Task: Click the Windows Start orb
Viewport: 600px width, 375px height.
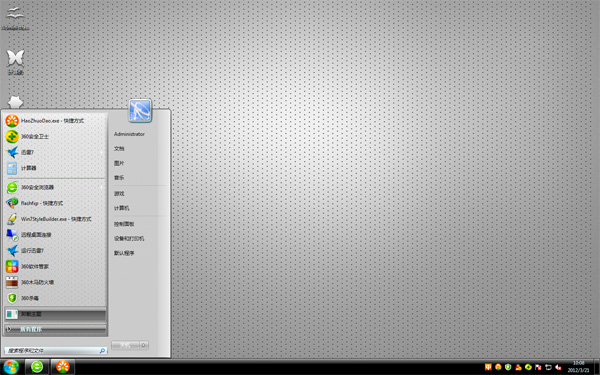Action: (11, 367)
